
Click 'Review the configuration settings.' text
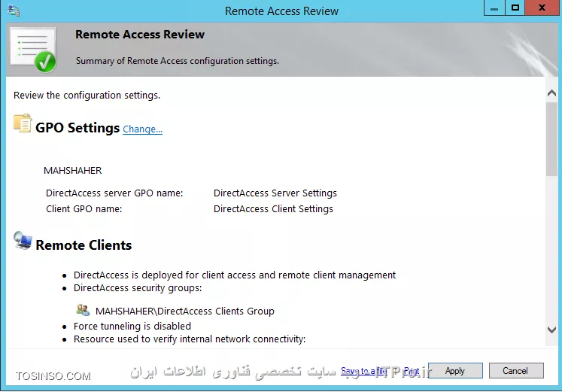tap(87, 96)
